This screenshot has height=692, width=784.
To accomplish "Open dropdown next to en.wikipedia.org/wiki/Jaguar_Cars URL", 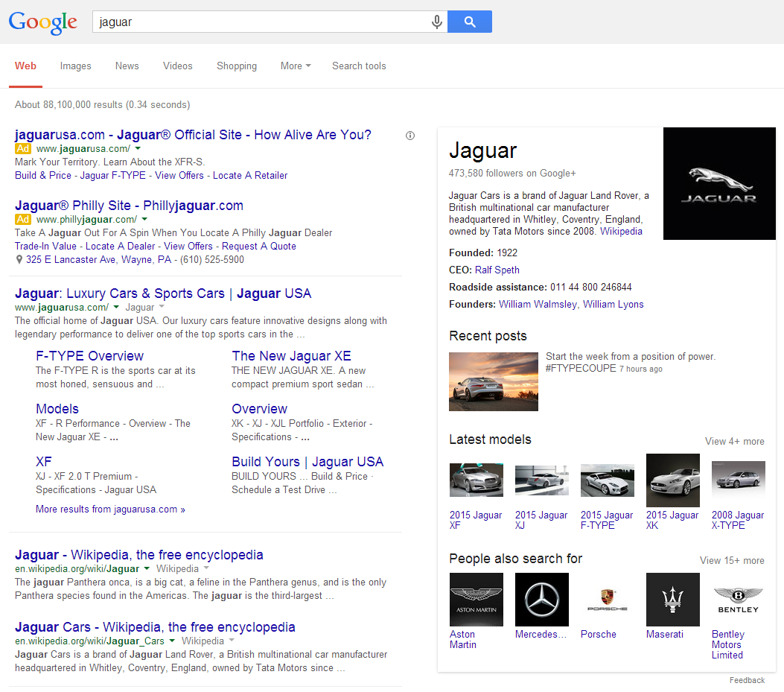I will [172, 641].
